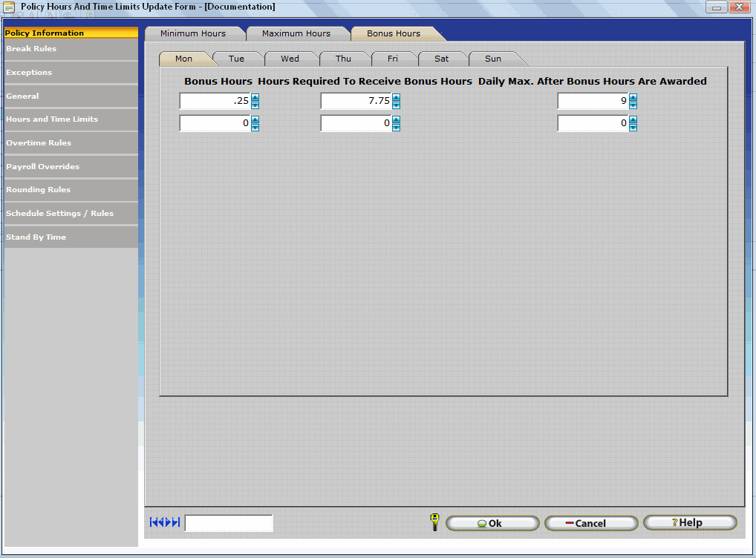Open Help for this form
The height and width of the screenshot is (558, 756).
pos(690,522)
